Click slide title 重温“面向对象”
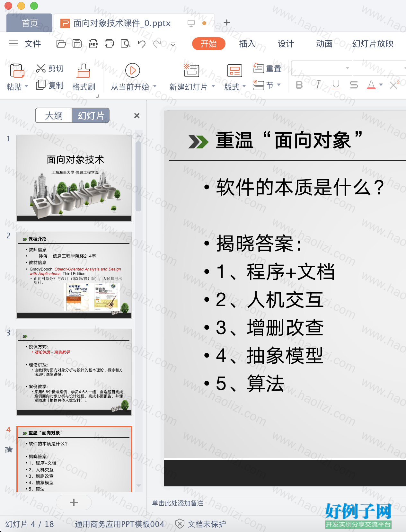This screenshot has width=406, height=532. pyautogui.click(x=289, y=140)
